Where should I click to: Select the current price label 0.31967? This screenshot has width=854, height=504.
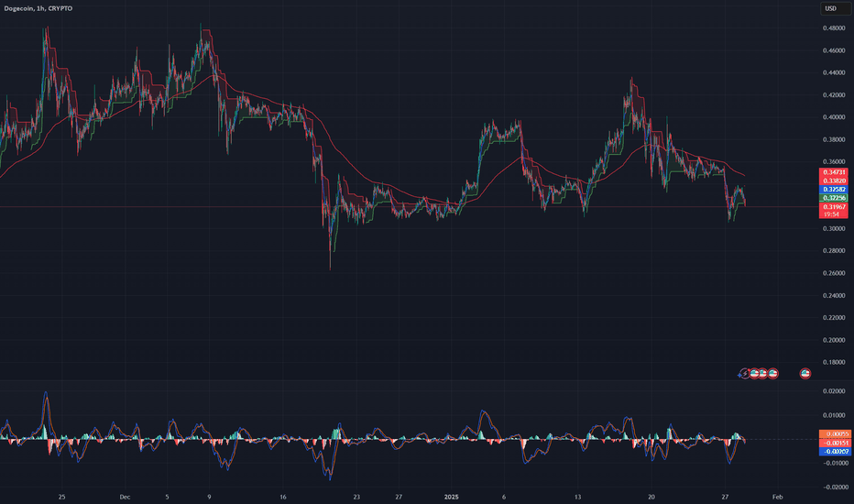(834, 207)
